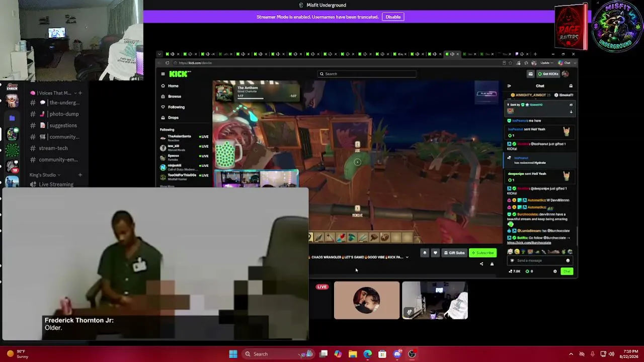Image resolution: width=644 pixels, height=362 pixels.
Task: Click the green Kick logo
Action: (180, 74)
